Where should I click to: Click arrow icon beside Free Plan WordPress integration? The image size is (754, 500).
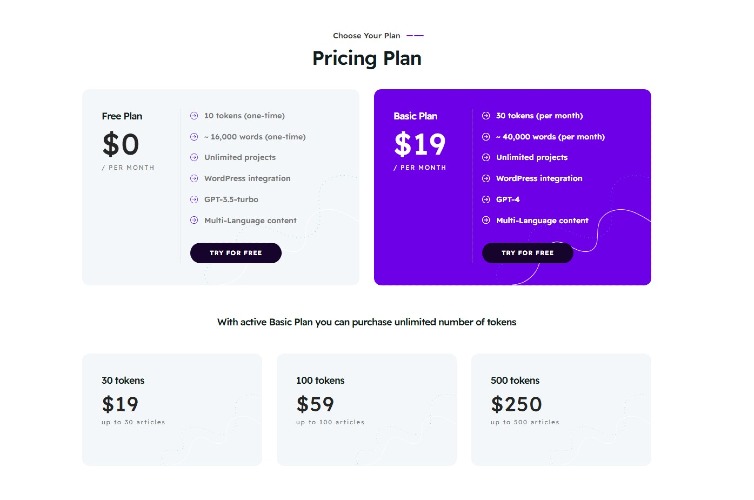(x=193, y=179)
